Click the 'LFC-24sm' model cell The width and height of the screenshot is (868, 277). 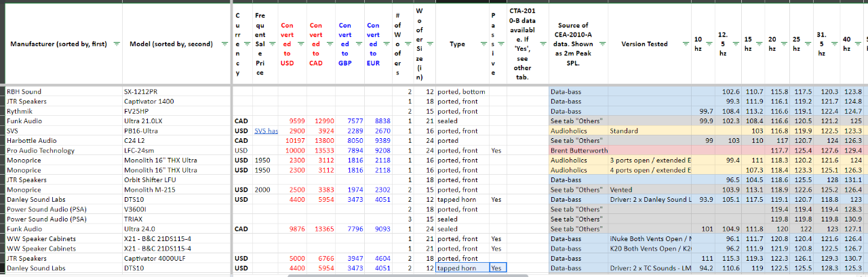[176, 150]
